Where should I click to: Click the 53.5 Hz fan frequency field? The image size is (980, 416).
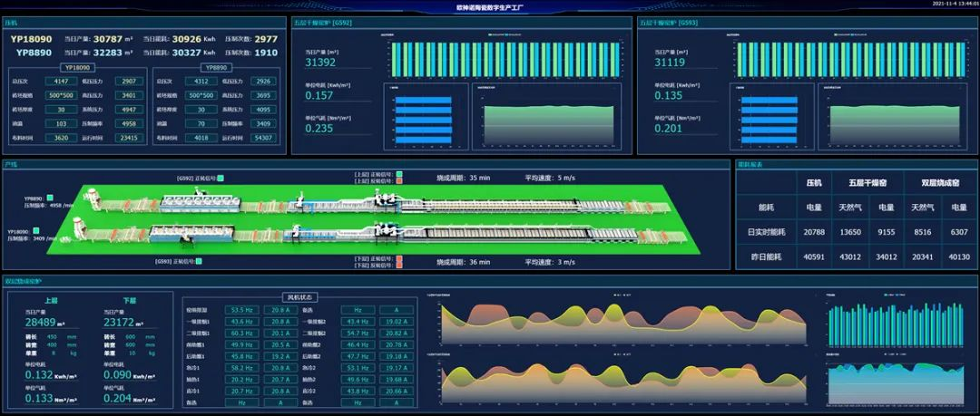pyautogui.click(x=241, y=310)
